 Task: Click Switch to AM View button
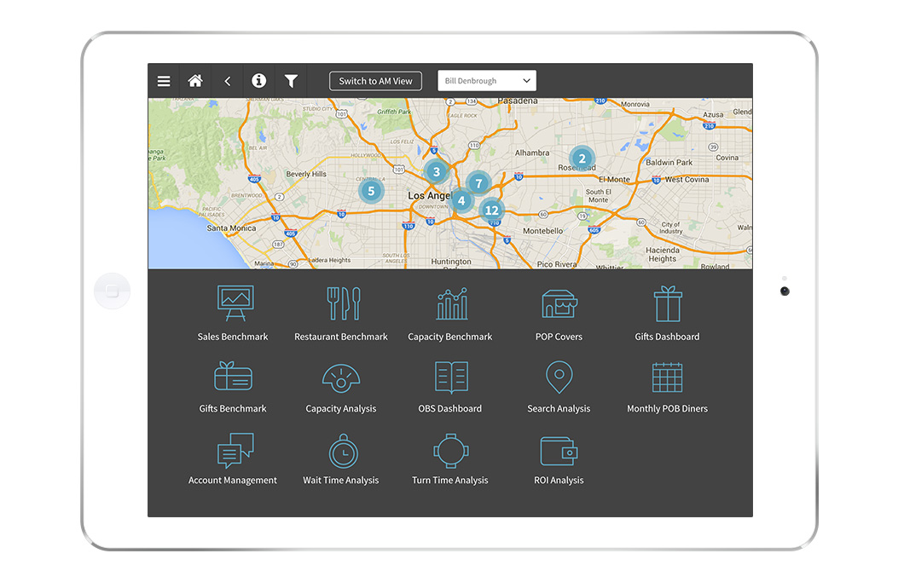click(x=375, y=81)
